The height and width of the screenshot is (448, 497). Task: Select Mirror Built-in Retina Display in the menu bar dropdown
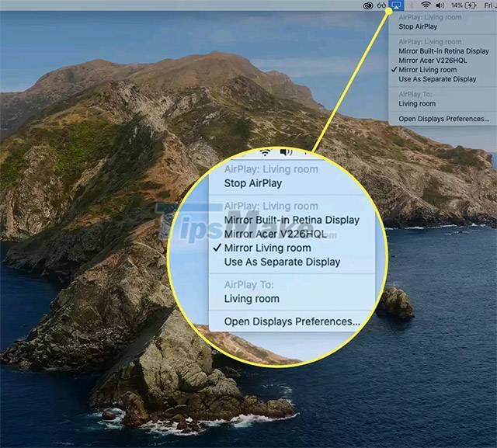(443, 51)
